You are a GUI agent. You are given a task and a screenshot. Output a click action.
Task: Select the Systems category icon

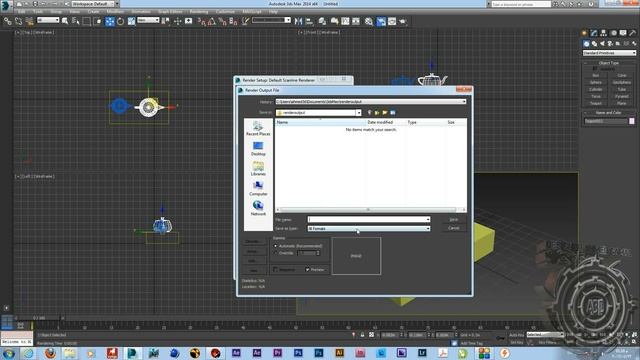(634, 44)
